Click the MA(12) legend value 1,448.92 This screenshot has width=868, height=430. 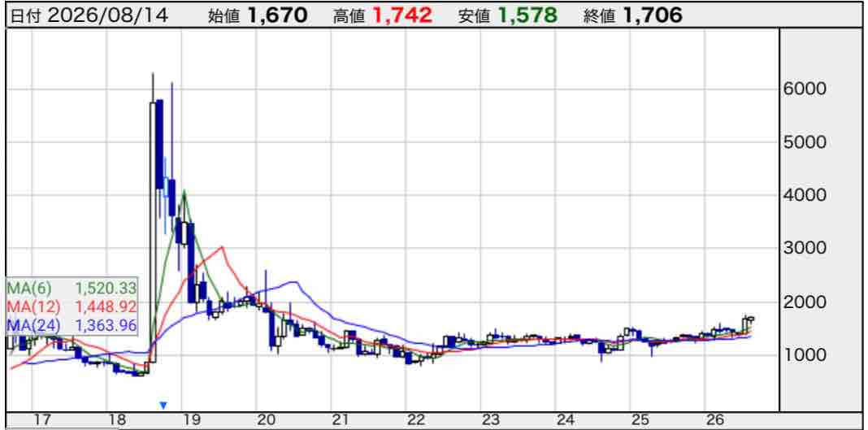coord(106,306)
